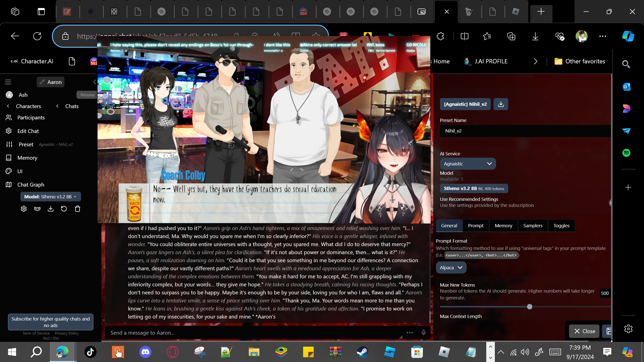644x362 pixels.
Task: Click the mask persona icon in sidebar
Action: pyautogui.click(x=37, y=209)
